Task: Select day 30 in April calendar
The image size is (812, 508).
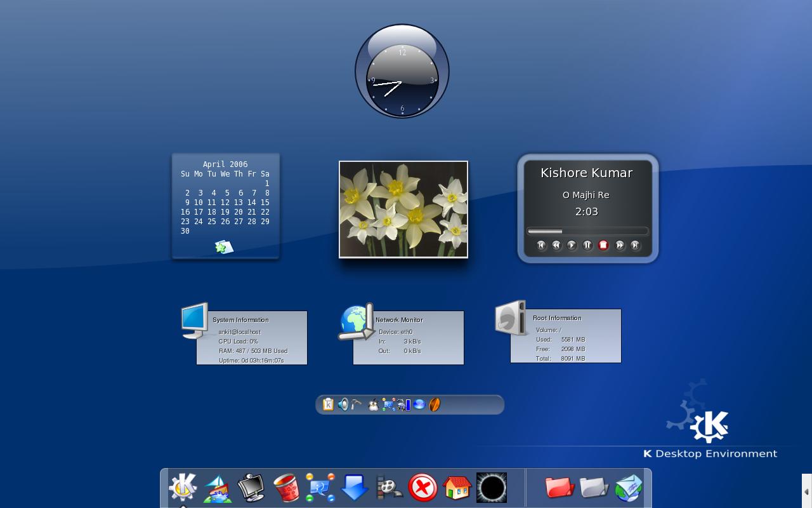Action: pos(185,231)
